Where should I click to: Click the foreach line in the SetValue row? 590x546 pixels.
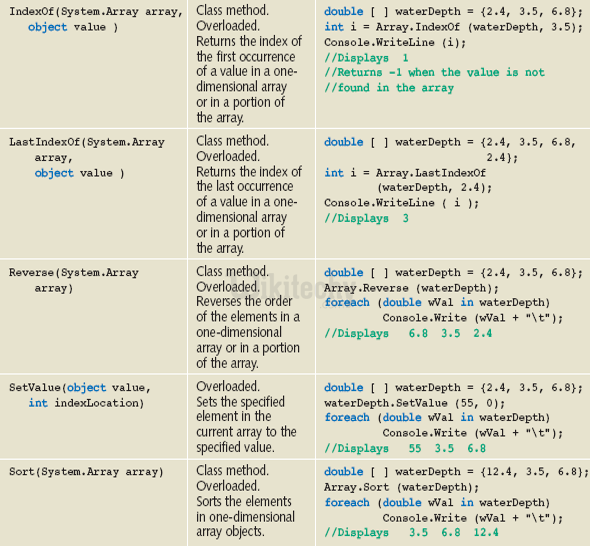pos(437,418)
